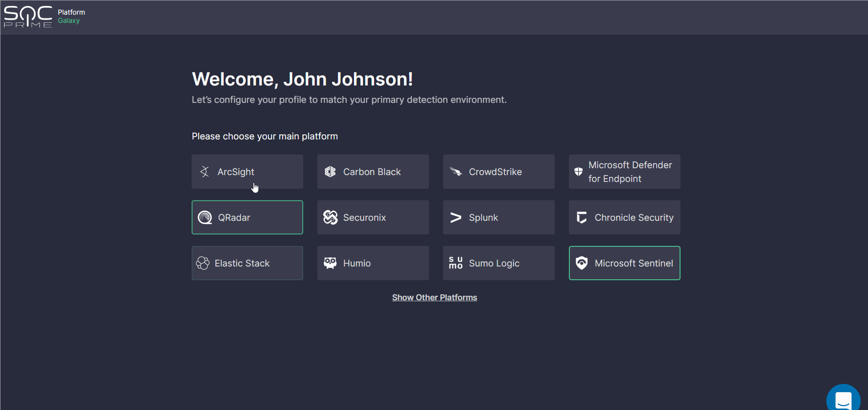Viewport: 868px width, 410px height.
Task: Expand list via Show Other Platforms
Action: click(434, 298)
